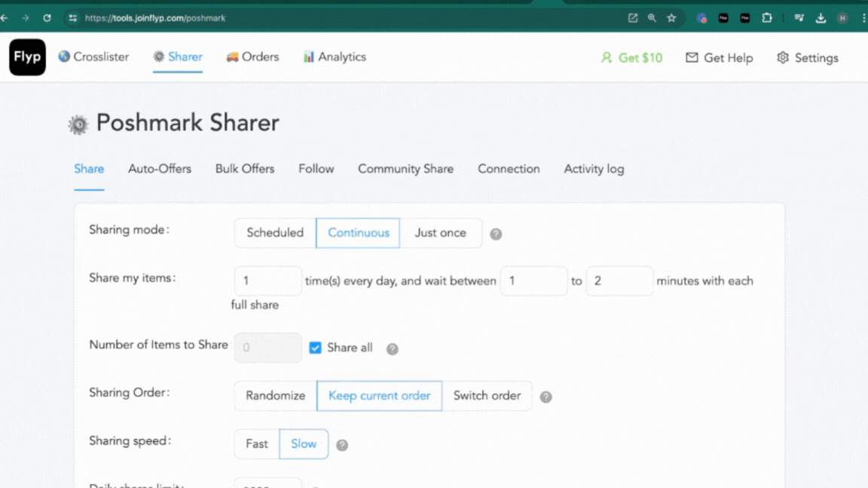Click Share all help icon

(393, 349)
